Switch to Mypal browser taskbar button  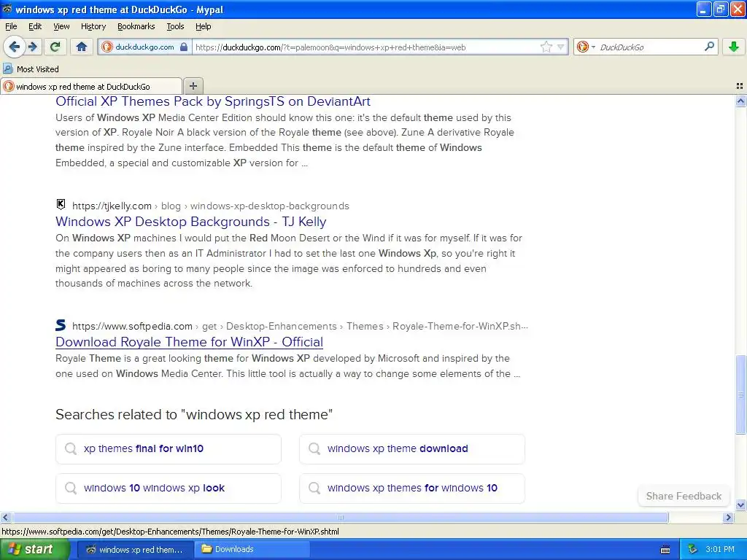(x=135, y=550)
